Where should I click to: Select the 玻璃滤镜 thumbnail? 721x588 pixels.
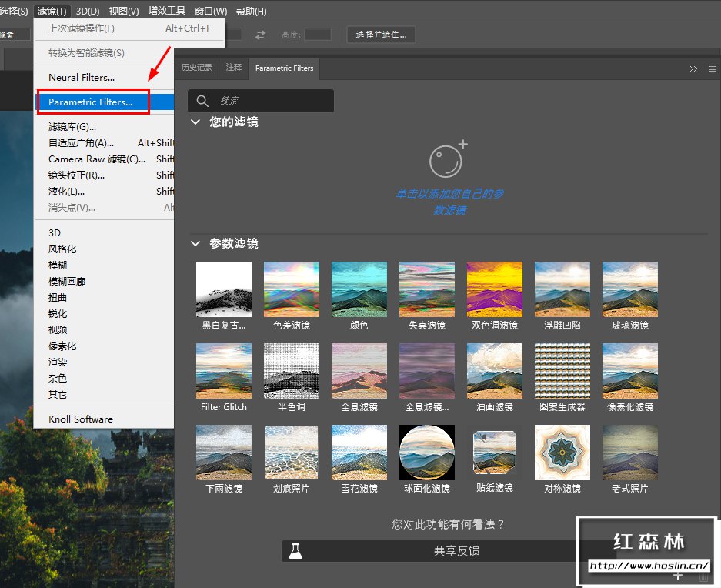(630, 289)
